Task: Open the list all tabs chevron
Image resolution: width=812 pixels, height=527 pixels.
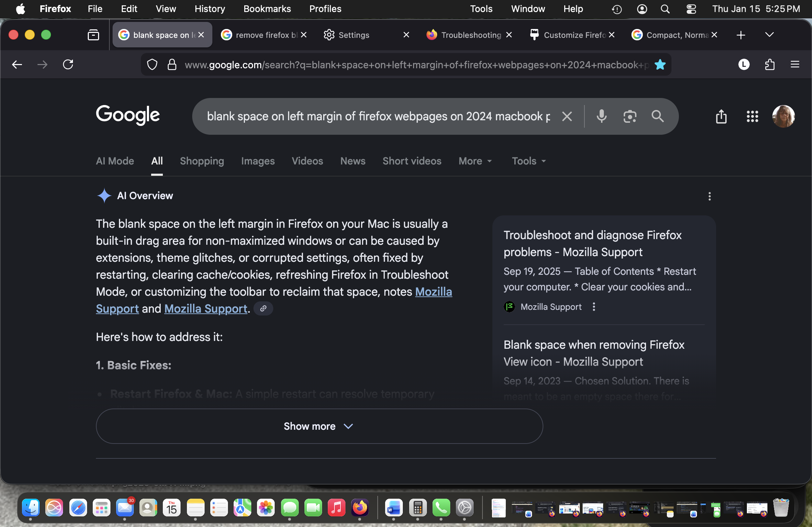Action: (x=769, y=35)
